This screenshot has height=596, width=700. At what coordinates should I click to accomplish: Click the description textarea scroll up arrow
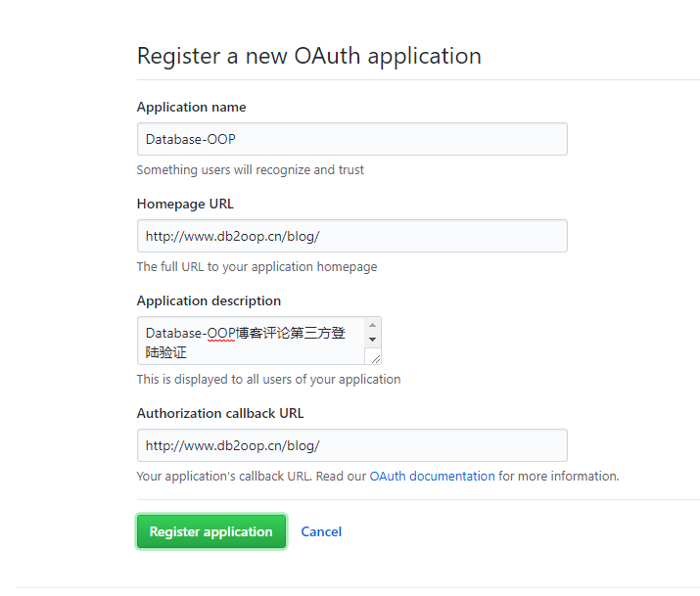point(372,325)
